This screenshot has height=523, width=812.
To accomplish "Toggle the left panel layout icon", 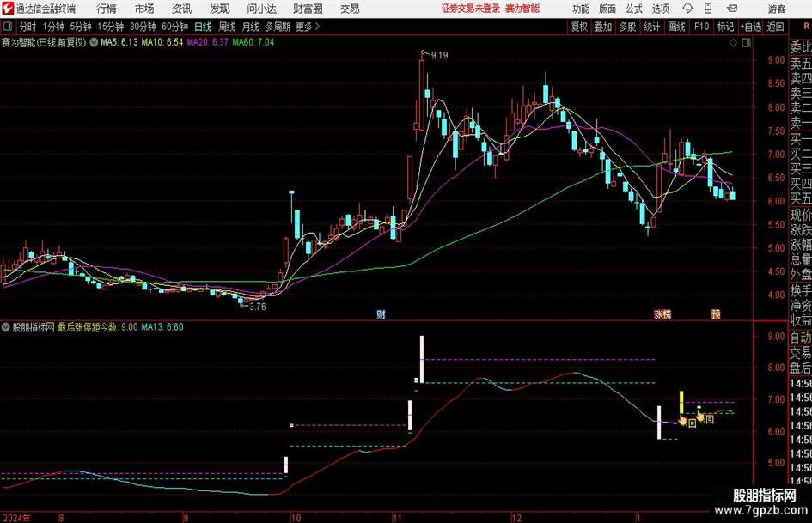I will (x=8, y=27).
